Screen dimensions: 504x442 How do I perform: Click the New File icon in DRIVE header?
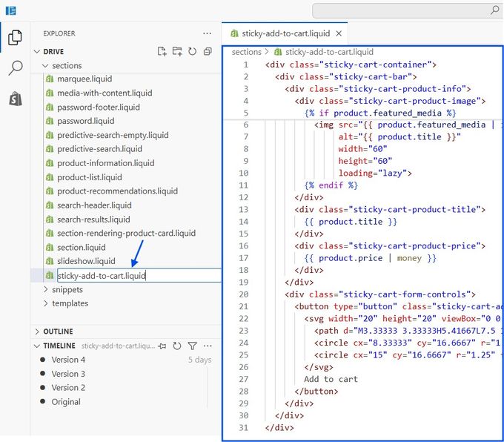click(162, 51)
